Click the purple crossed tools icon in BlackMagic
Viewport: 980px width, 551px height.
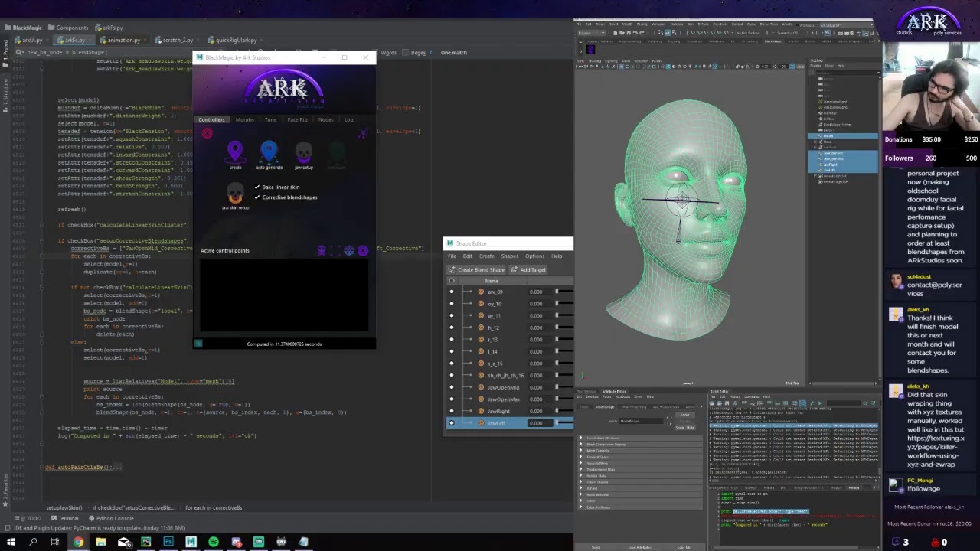(363, 134)
